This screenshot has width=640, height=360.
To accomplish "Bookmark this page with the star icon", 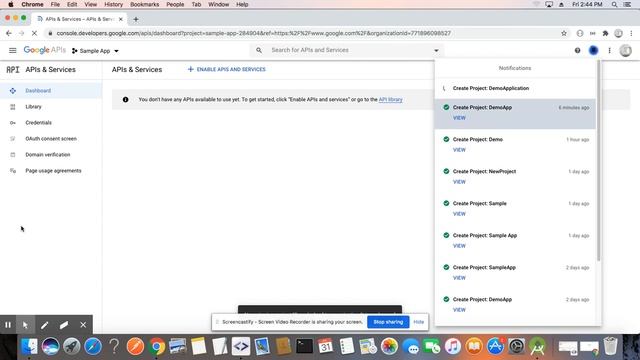I will (564, 33).
